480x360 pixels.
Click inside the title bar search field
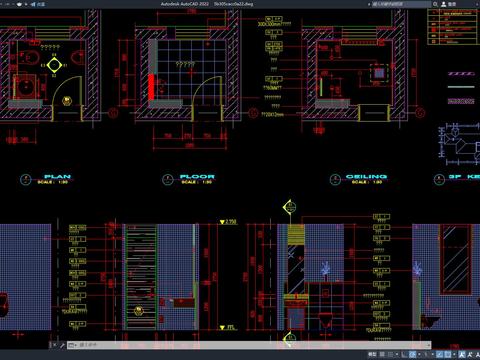tap(401, 4)
